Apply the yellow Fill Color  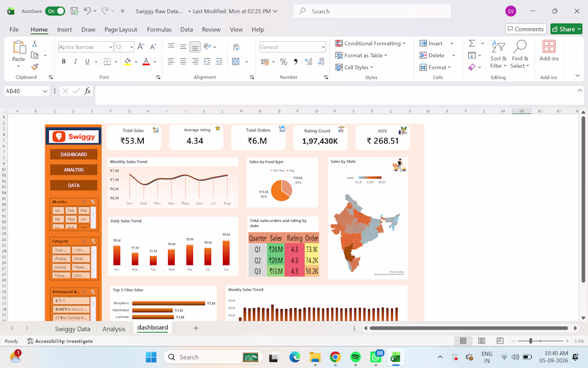click(128, 61)
